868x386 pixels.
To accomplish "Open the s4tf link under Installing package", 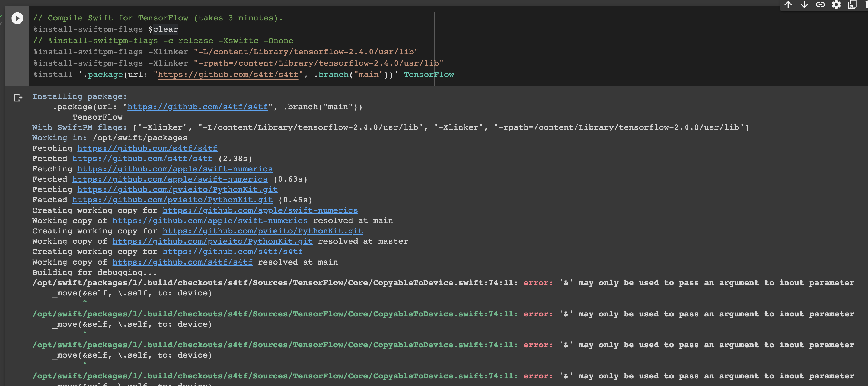I will pyautogui.click(x=197, y=107).
